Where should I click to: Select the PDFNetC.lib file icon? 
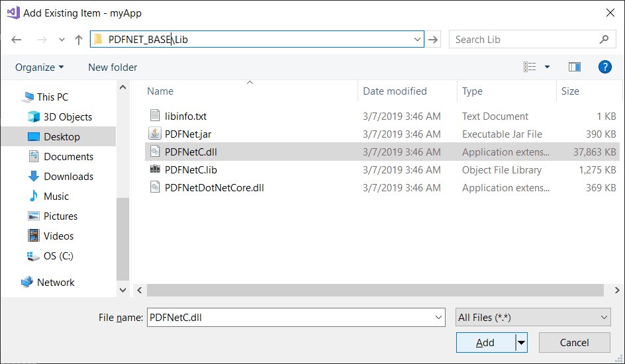(x=155, y=170)
